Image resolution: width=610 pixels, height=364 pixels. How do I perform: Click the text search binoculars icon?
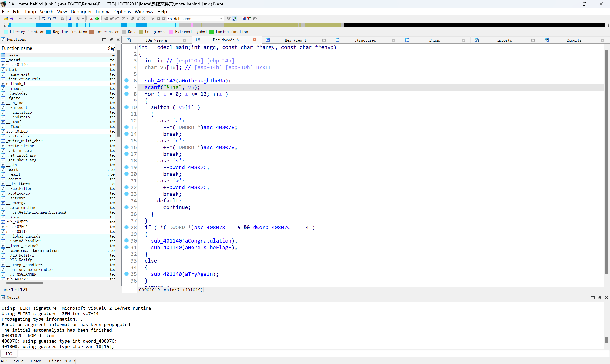pyautogui.click(x=50, y=19)
